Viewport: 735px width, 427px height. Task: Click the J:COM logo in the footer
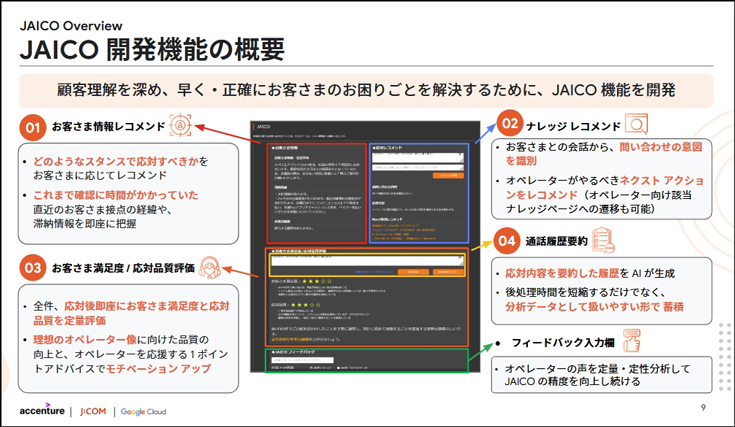[x=93, y=411]
